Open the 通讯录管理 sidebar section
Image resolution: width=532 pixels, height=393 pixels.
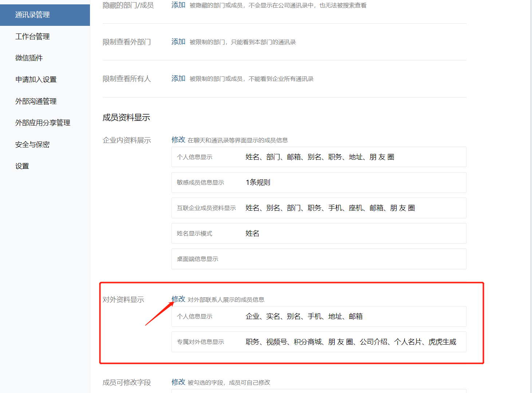point(32,15)
